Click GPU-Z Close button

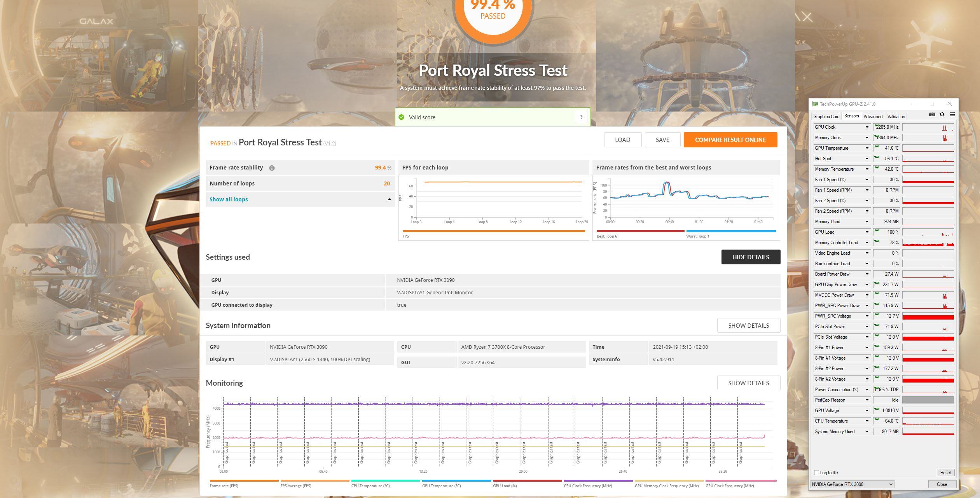[942, 484]
